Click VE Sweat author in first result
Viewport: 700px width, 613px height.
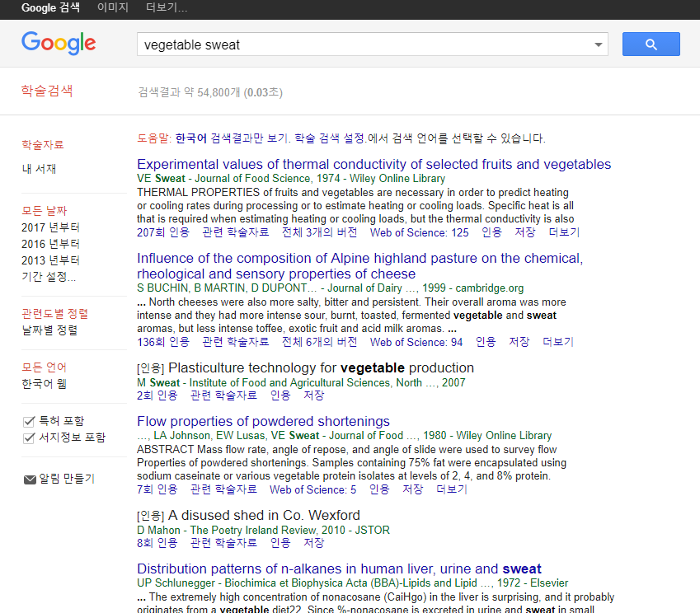[x=161, y=179]
